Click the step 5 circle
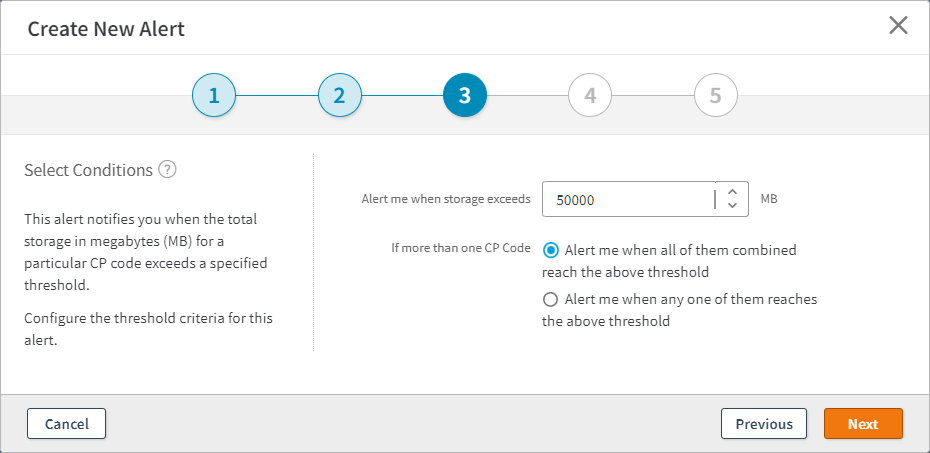 [715, 96]
